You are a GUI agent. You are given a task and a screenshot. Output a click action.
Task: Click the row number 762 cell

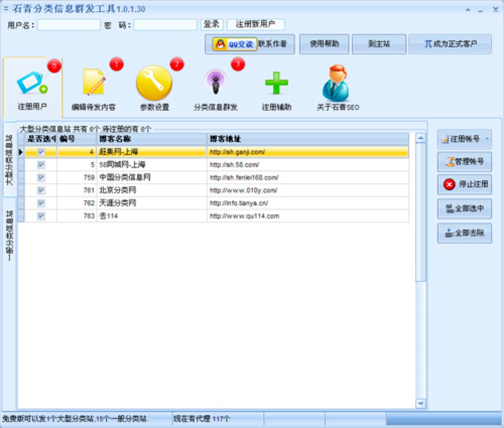point(77,203)
